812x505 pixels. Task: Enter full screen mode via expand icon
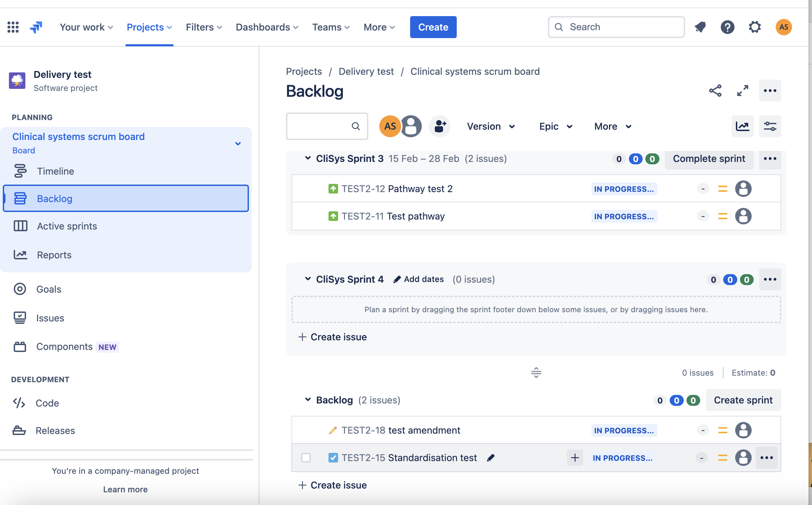pos(743,91)
